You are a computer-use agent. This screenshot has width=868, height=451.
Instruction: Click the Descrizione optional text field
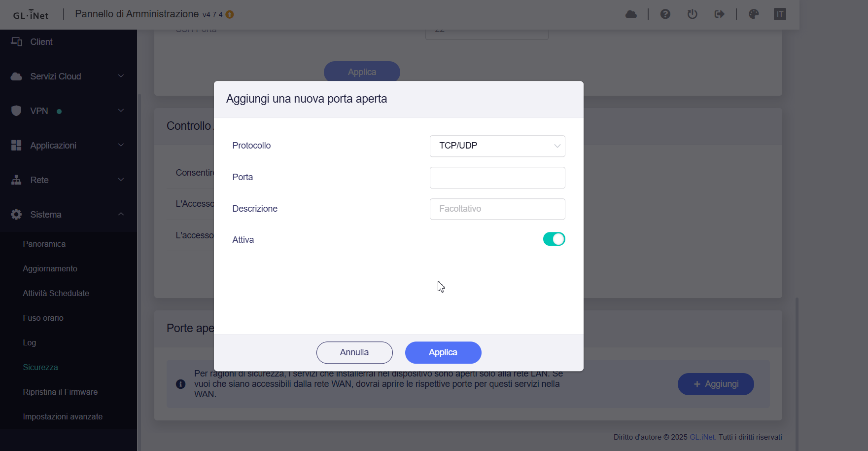pos(497,209)
